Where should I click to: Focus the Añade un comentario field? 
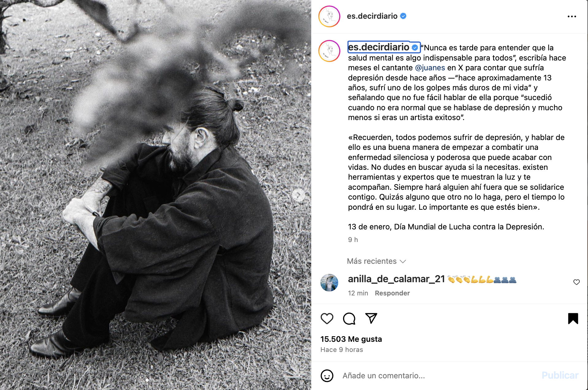tap(439, 376)
